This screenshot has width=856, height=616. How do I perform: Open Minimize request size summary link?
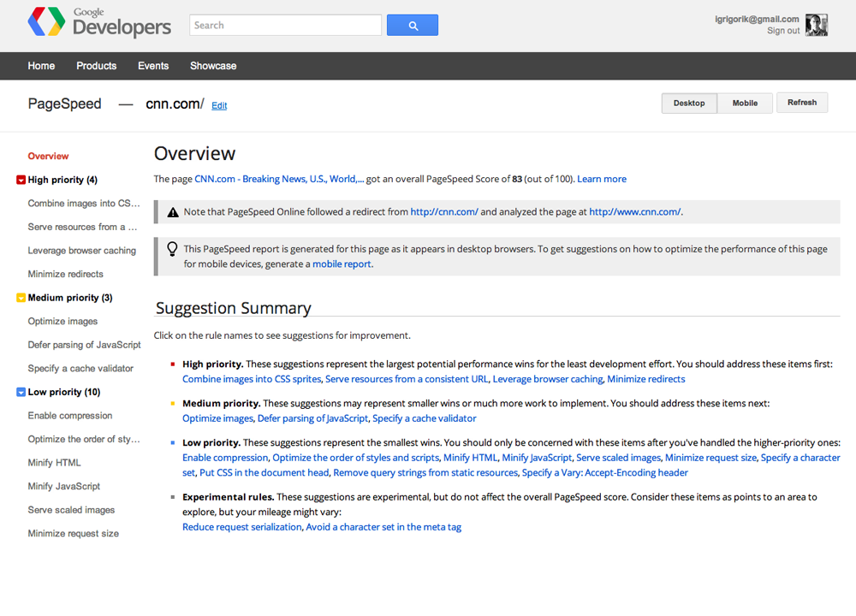click(x=710, y=458)
